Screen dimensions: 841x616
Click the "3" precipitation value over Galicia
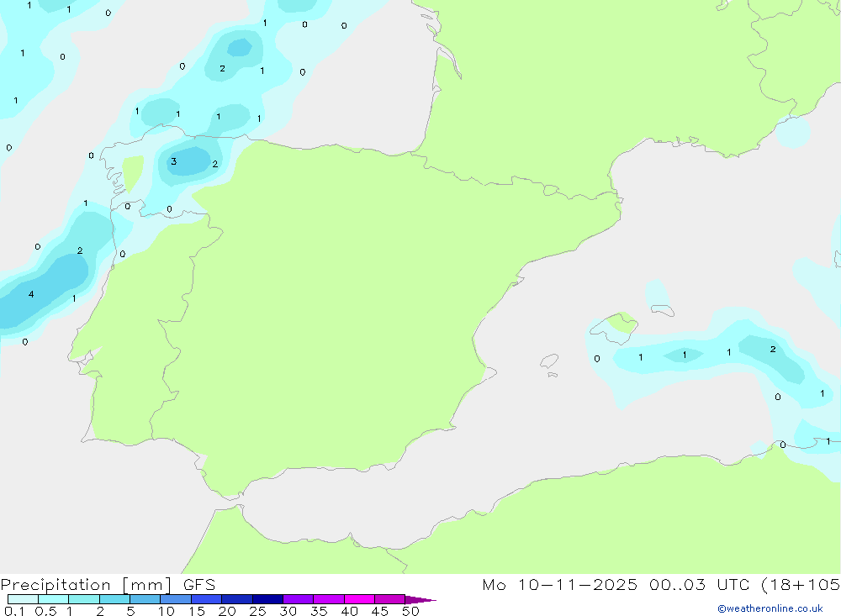pos(174,161)
